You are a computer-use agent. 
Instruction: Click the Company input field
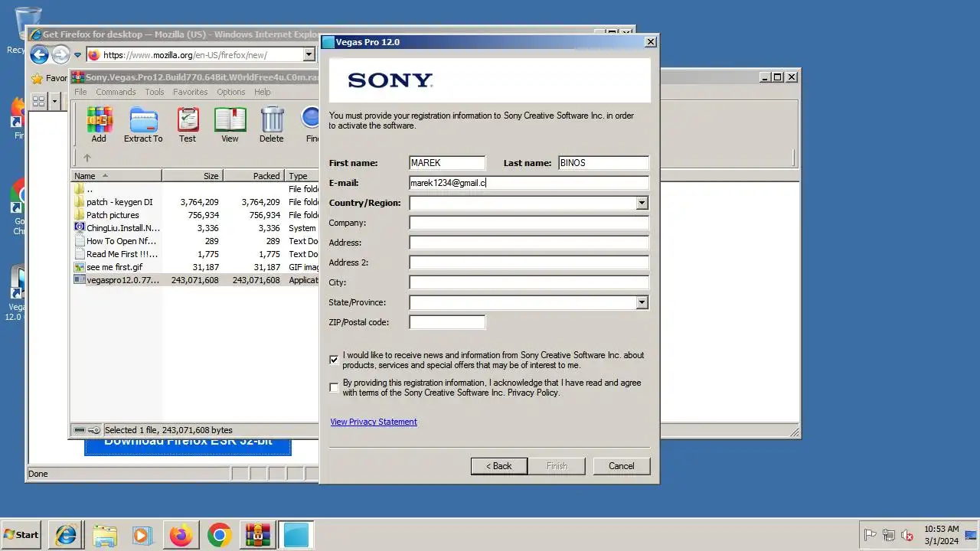click(529, 223)
